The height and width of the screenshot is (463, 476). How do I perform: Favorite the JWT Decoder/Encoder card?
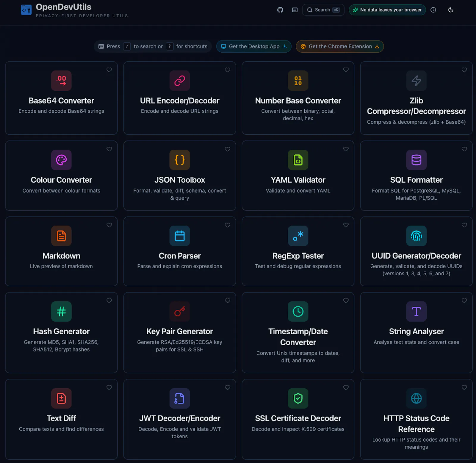228,387
